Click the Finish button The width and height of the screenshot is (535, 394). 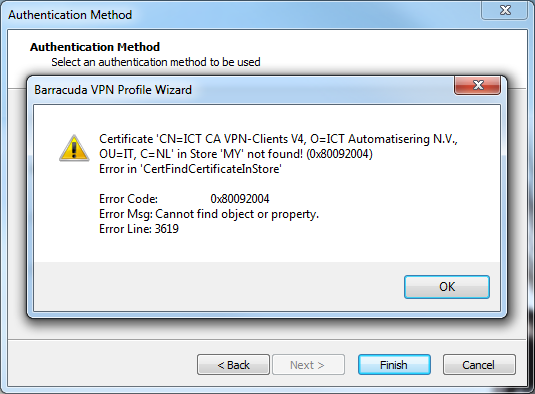(x=394, y=365)
